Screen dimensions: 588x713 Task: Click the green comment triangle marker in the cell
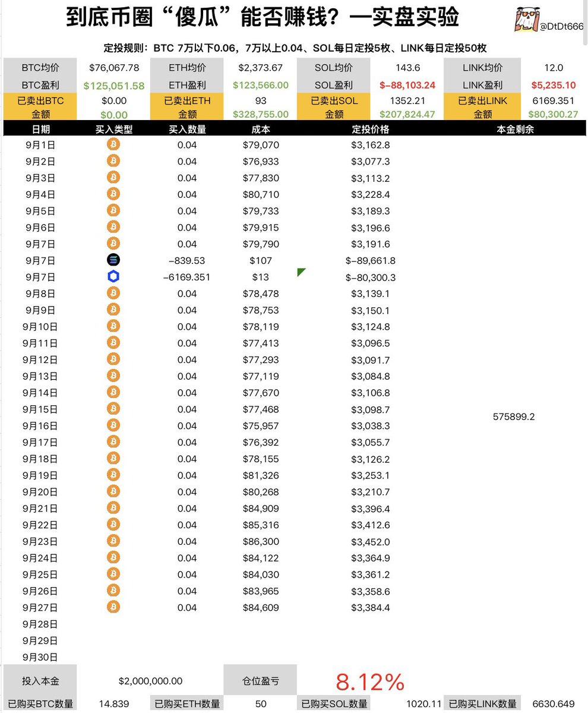coord(301,272)
